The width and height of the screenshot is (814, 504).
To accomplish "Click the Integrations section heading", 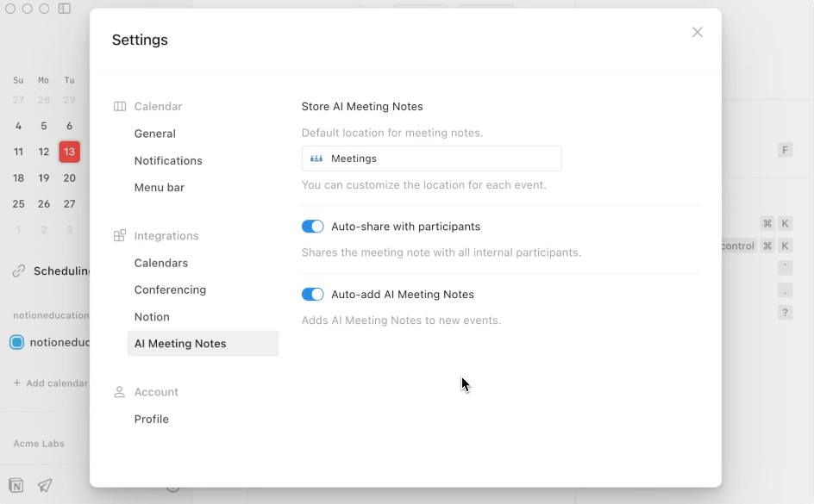I will [166, 236].
